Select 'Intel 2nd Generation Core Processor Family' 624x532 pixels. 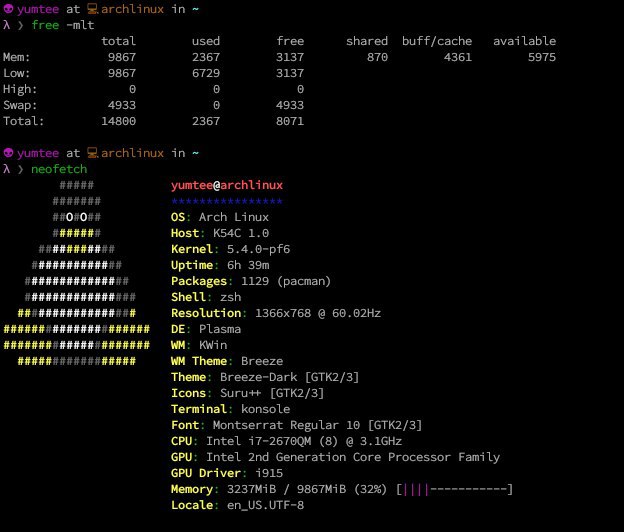tap(353, 457)
